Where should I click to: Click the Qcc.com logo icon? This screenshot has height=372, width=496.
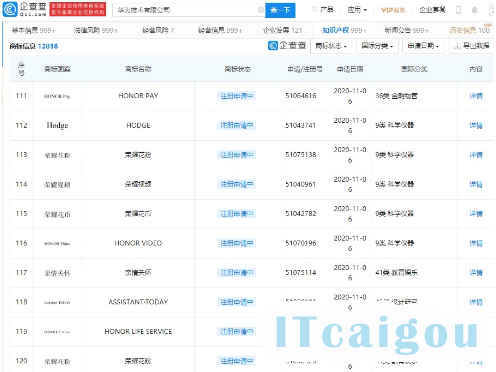(10, 9)
